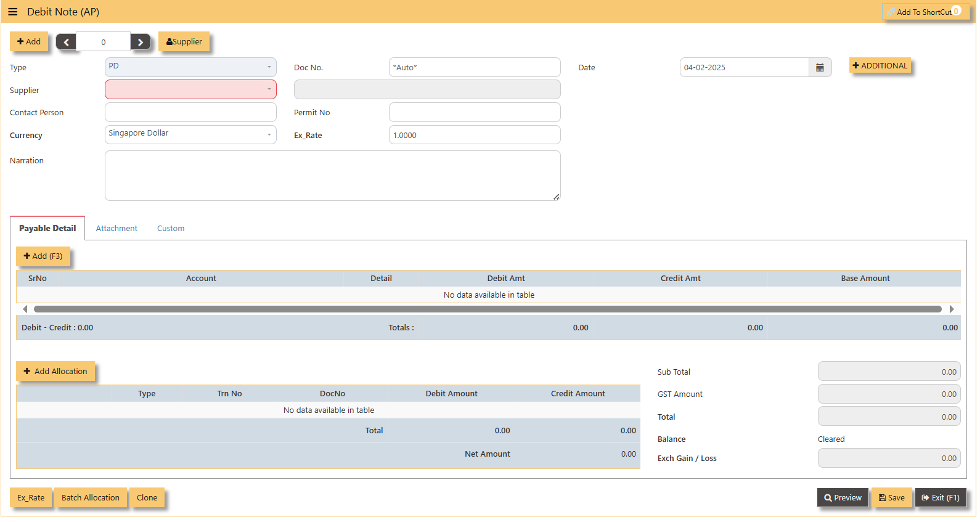The image size is (980, 522).
Task: Switch to the Attachment tab
Action: coord(116,228)
